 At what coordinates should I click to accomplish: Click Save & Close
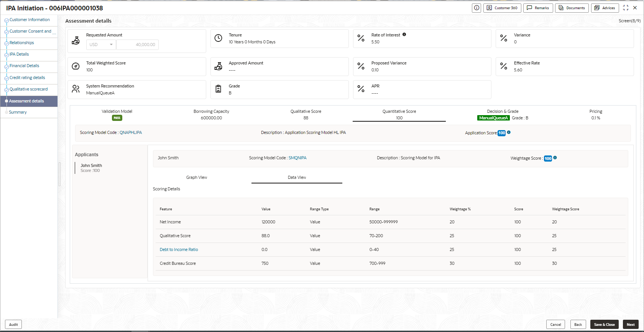click(605, 324)
